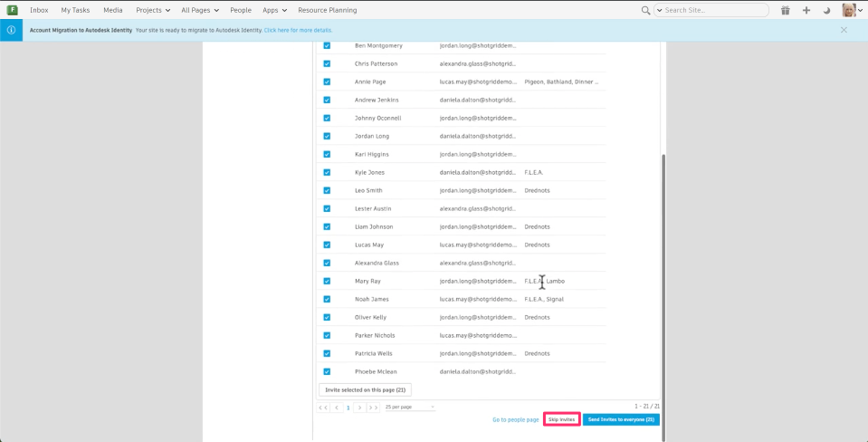The width and height of the screenshot is (868, 442).
Task: Click Send invites to everyone (21)
Action: pyautogui.click(x=621, y=420)
